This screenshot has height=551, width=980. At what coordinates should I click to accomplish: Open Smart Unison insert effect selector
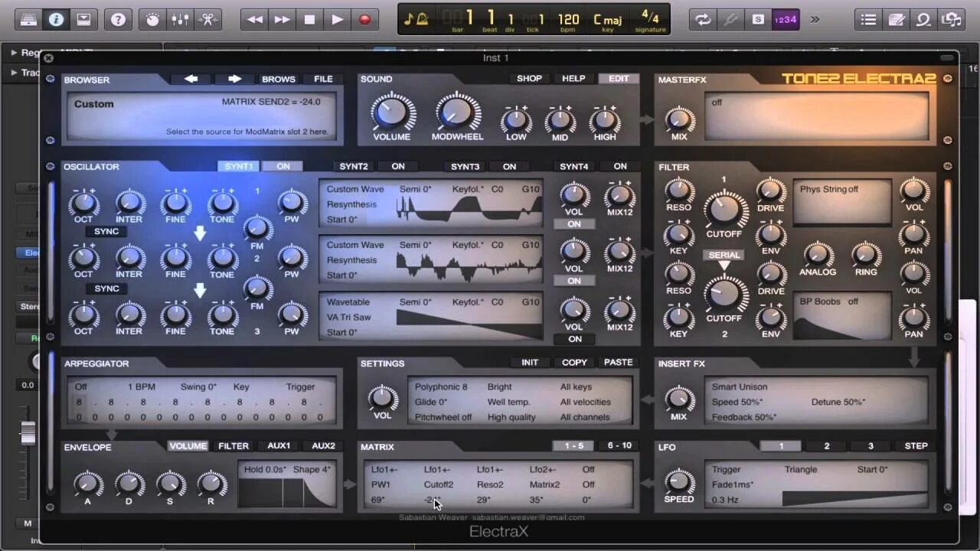[x=740, y=386]
